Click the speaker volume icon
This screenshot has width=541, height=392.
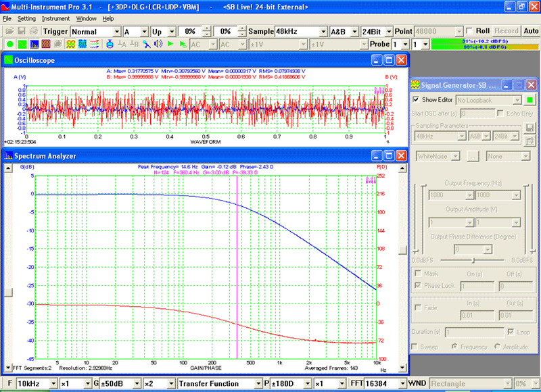tap(158, 44)
